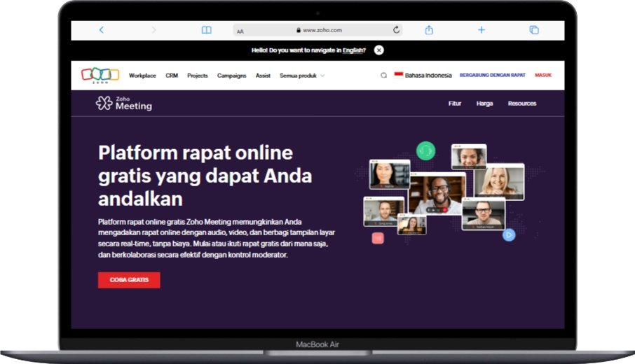635x364 pixels.
Task: Click the man with glasses video tile
Action: [484, 214]
